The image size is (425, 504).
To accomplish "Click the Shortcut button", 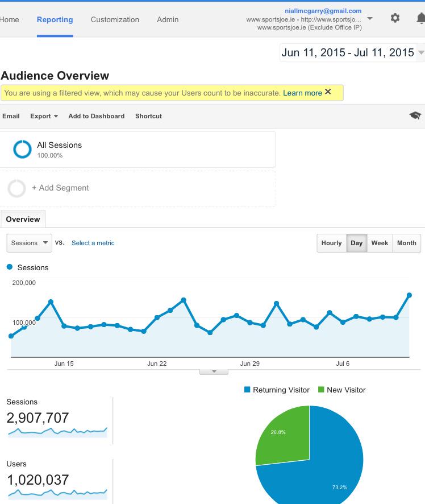I will [148, 116].
